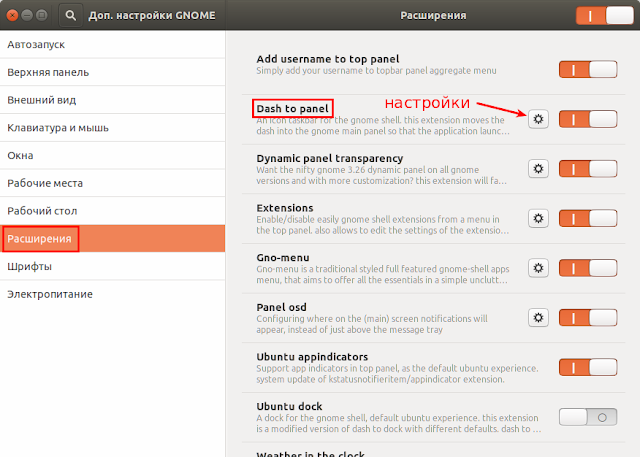Select the Расширения sidebar item
This screenshot has width=640, height=457.
(x=112, y=238)
